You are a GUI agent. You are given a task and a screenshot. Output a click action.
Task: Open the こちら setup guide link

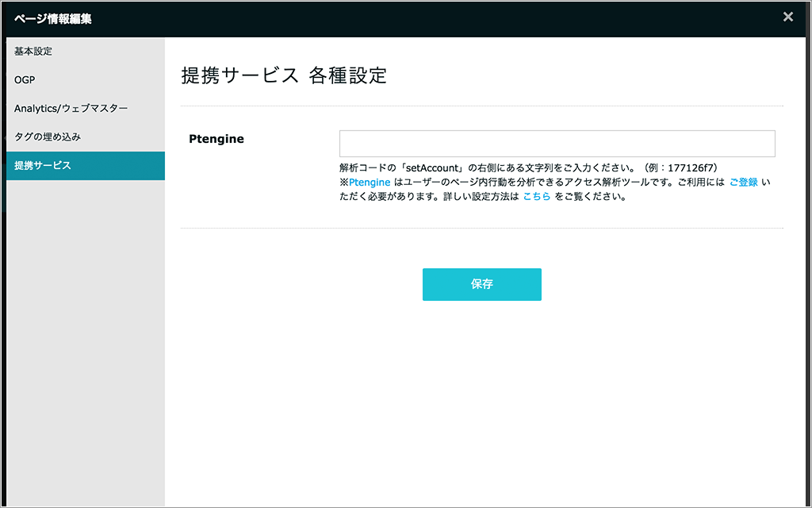click(537, 197)
